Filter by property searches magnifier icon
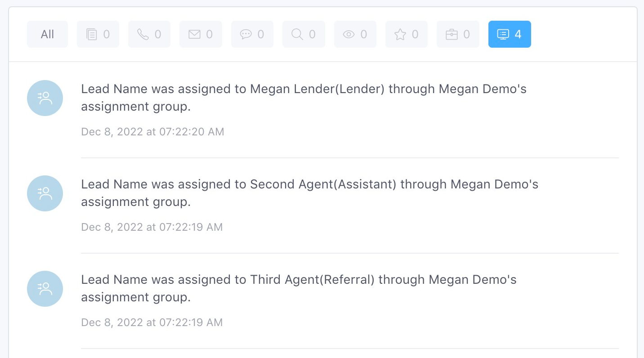 click(304, 34)
